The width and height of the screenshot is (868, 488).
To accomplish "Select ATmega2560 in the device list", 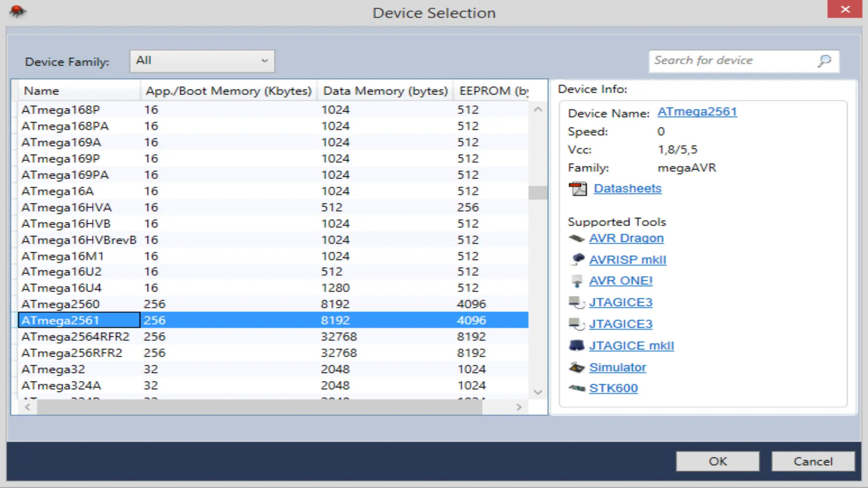I will coord(61,304).
